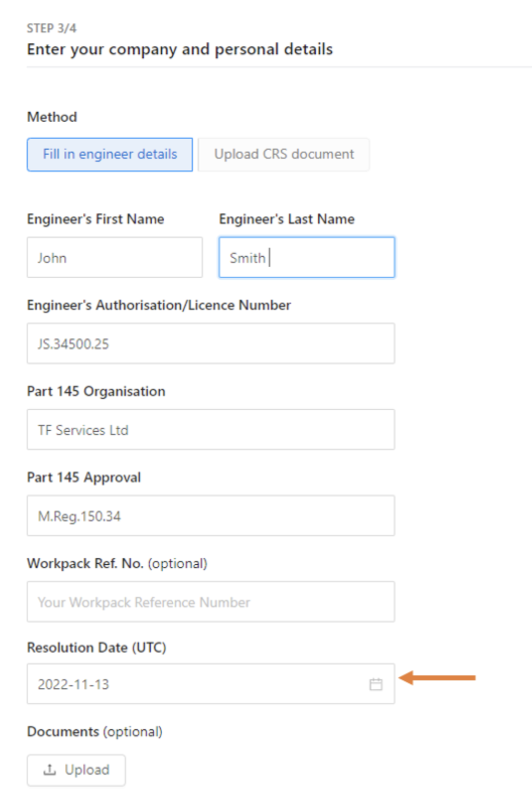Viewport: 532px width, 812px height.
Task: Switch to the Upload CRS document method
Action: [284, 155]
